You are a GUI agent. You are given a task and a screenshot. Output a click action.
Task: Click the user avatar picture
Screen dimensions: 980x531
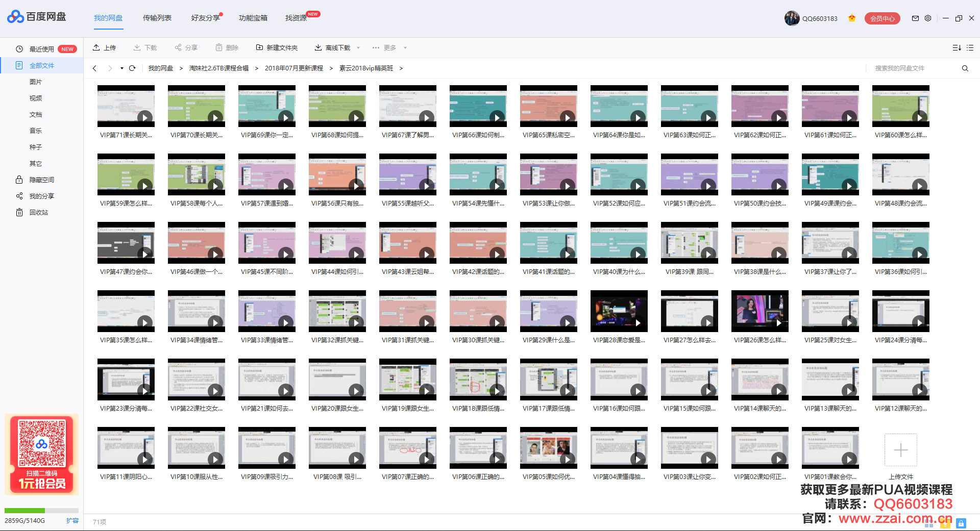[792, 18]
